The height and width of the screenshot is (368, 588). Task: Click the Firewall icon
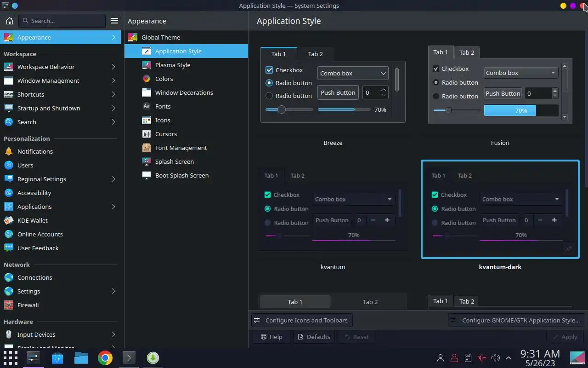[x=8, y=305]
